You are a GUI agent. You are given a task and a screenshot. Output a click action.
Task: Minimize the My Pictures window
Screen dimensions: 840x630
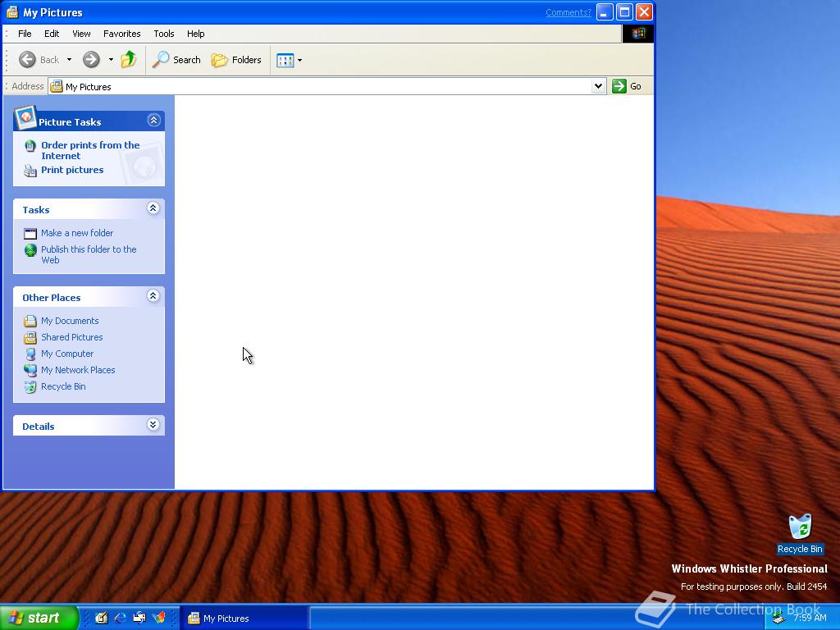click(x=605, y=11)
